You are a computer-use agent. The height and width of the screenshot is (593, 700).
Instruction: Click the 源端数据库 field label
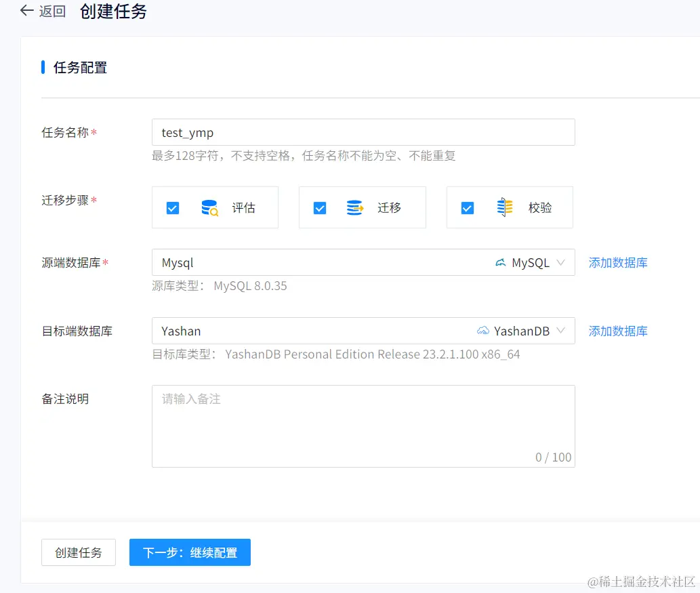[71, 262]
